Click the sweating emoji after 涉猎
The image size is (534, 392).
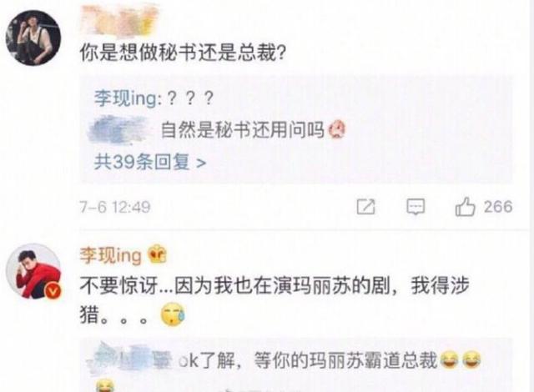click(173, 315)
